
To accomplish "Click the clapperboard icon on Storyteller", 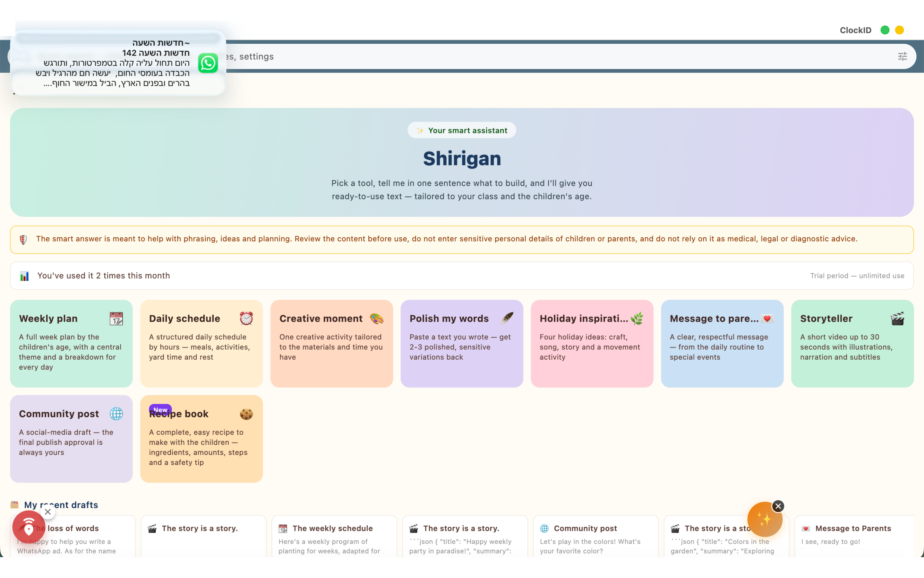I will point(897,319).
